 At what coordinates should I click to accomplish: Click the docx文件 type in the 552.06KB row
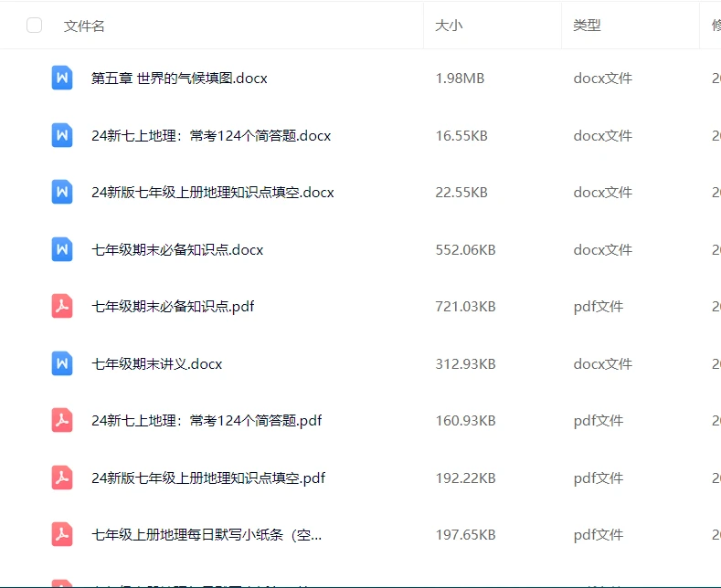(x=602, y=250)
